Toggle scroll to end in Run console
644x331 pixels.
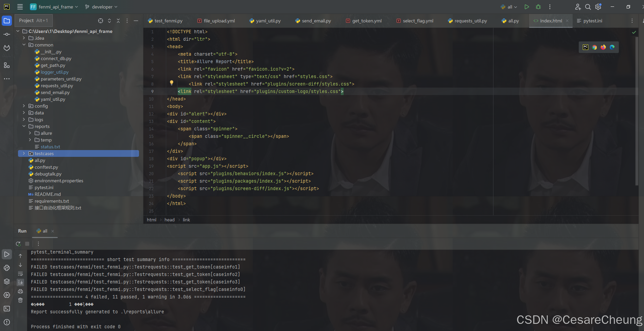20,282
